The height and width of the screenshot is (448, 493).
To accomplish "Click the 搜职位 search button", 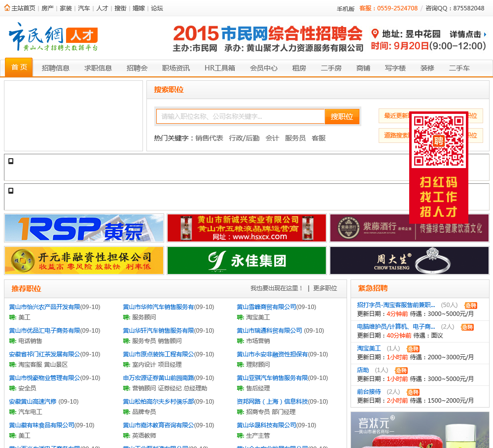I will pyautogui.click(x=342, y=116).
